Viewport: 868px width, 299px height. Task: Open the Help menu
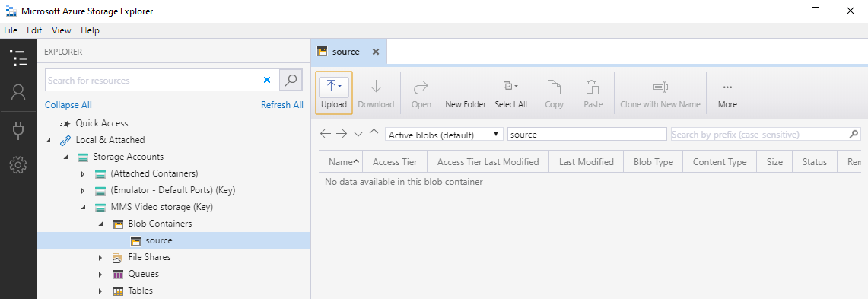point(91,30)
